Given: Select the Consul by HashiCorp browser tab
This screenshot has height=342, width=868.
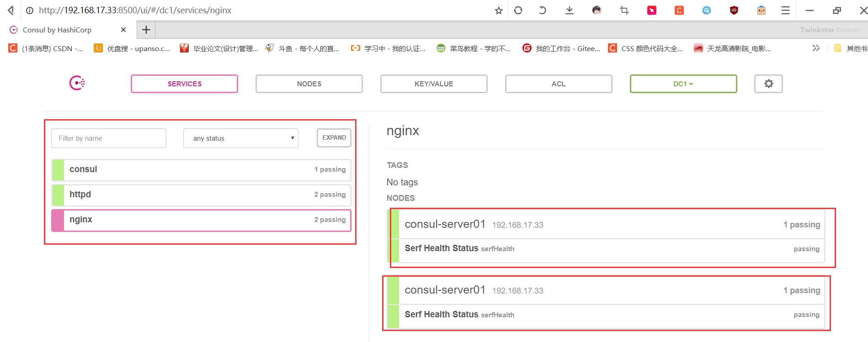Looking at the screenshot, I should point(69,30).
